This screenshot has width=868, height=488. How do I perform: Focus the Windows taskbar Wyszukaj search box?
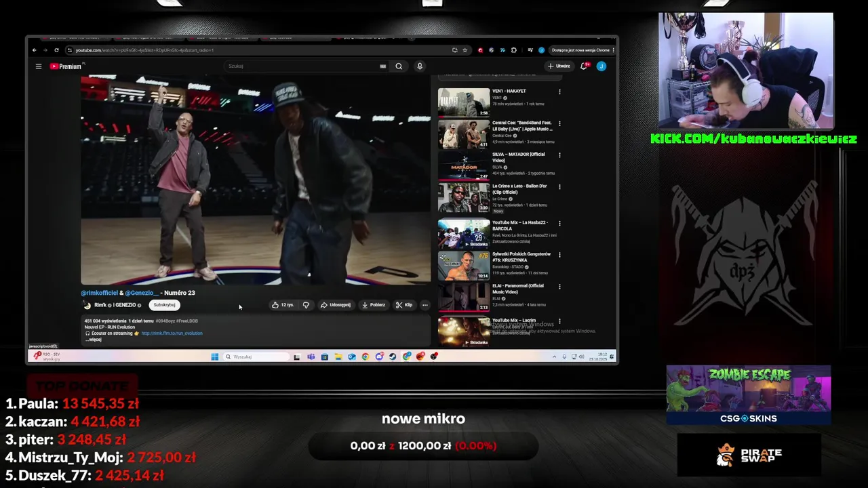coord(256,357)
